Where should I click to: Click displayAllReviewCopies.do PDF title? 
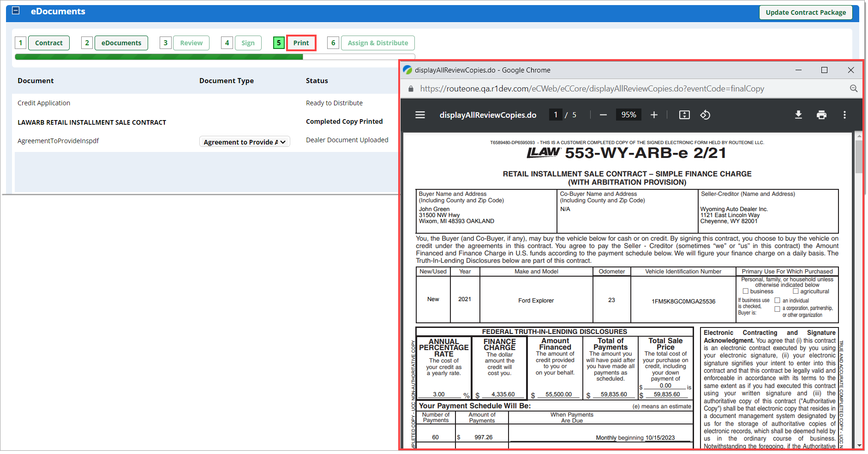tap(488, 115)
